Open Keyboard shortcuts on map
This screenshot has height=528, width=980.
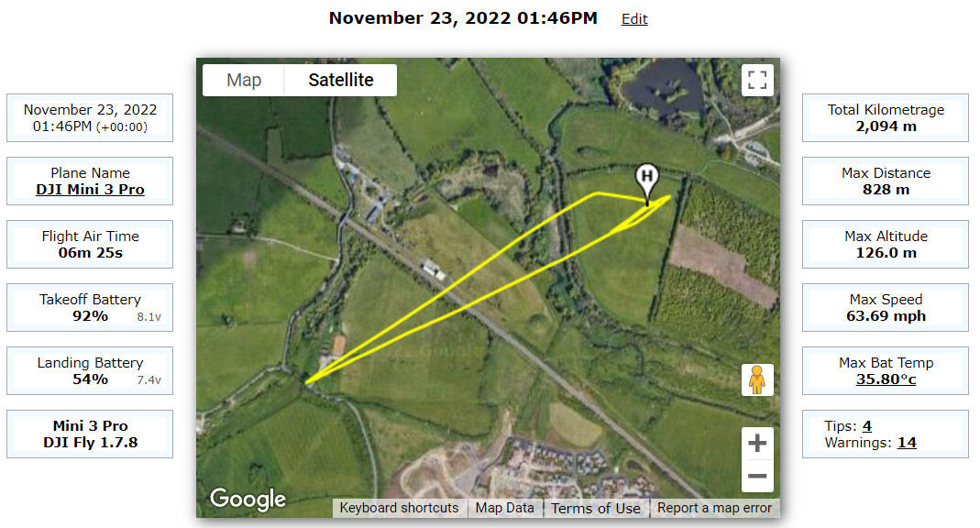(x=399, y=508)
